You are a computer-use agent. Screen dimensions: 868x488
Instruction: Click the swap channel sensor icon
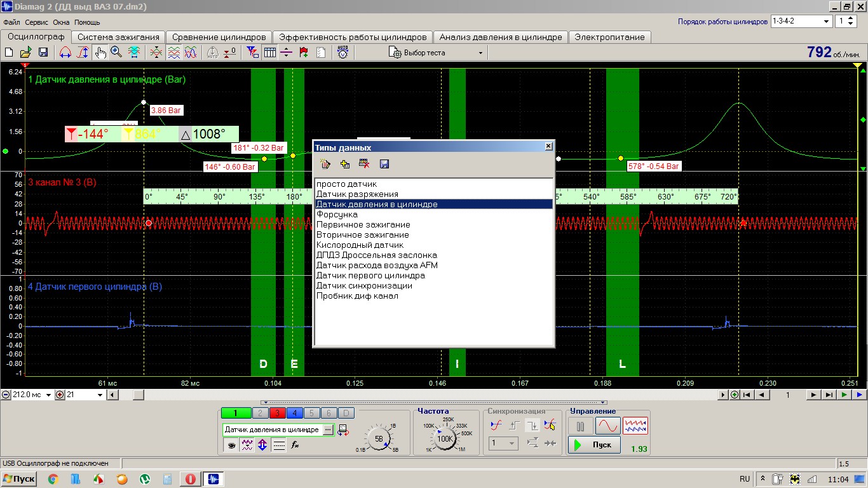coord(343,430)
